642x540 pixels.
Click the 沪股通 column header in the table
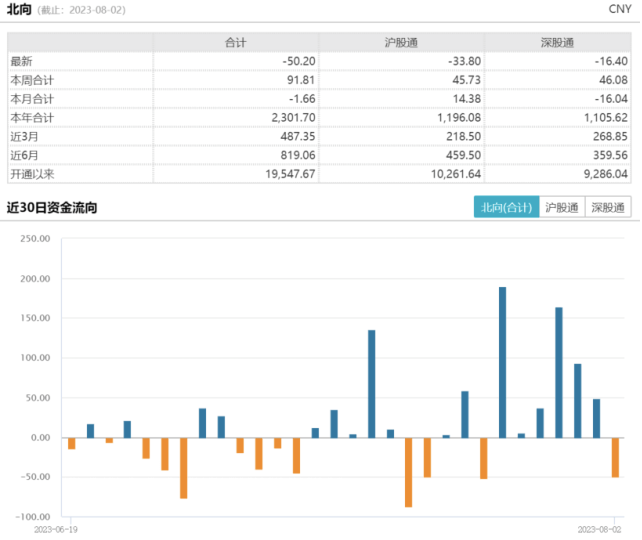coord(402,42)
